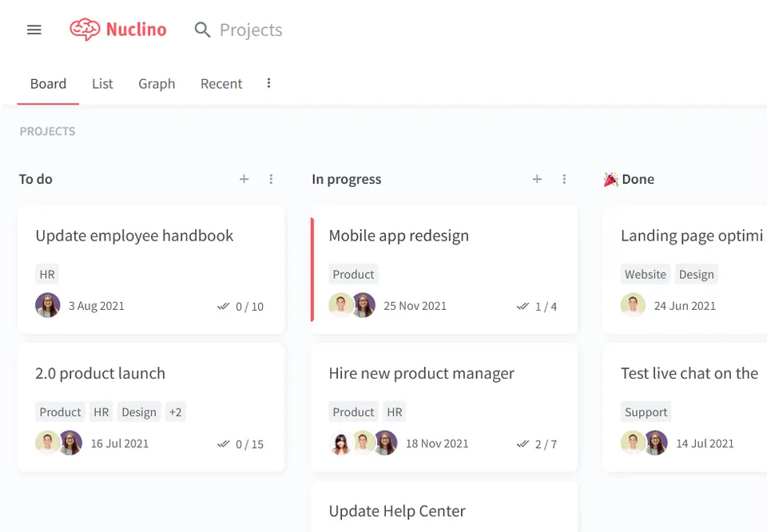This screenshot has width=767, height=532.
Task: Switch to the List tab
Action: click(x=102, y=84)
